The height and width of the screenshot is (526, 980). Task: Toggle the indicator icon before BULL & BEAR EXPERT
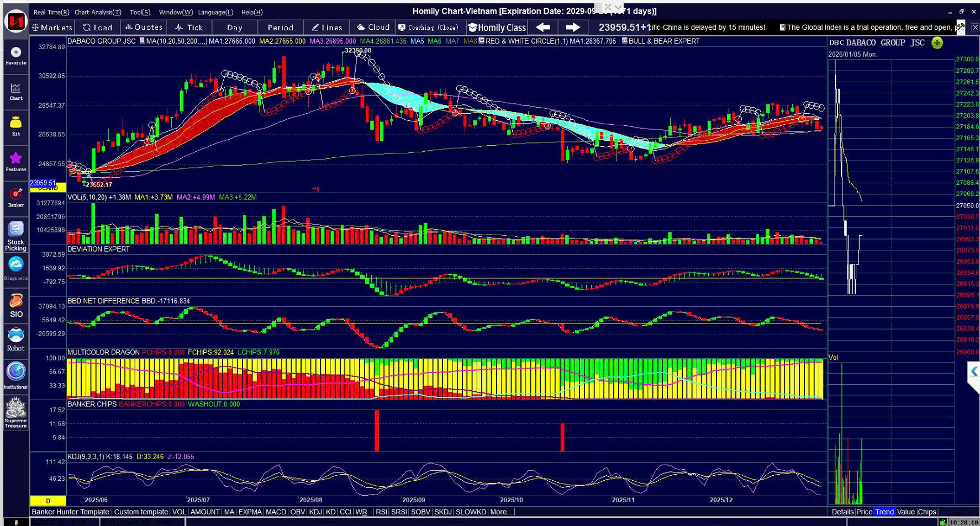[x=624, y=41]
